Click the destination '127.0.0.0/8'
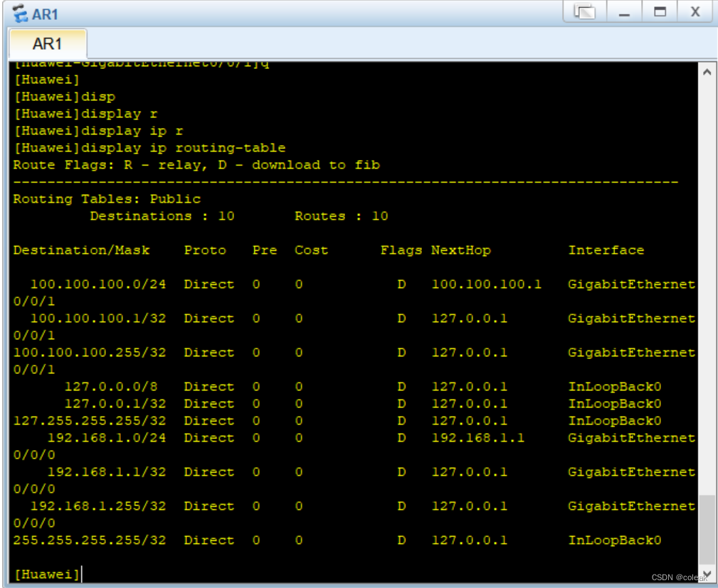 (x=111, y=387)
